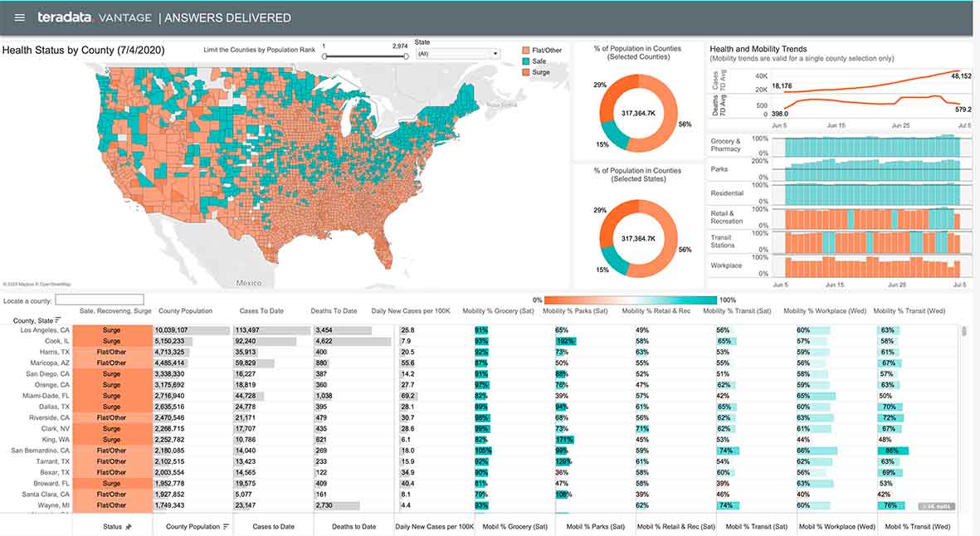Click the Safe legend color square
The height and width of the screenshot is (536, 980).
click(x=525, y=61)
